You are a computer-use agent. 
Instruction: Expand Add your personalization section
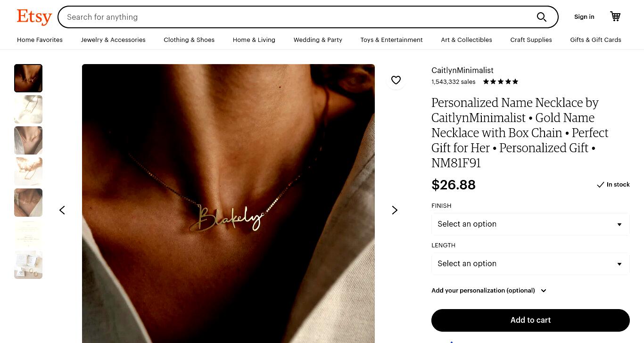pos(488,291)
